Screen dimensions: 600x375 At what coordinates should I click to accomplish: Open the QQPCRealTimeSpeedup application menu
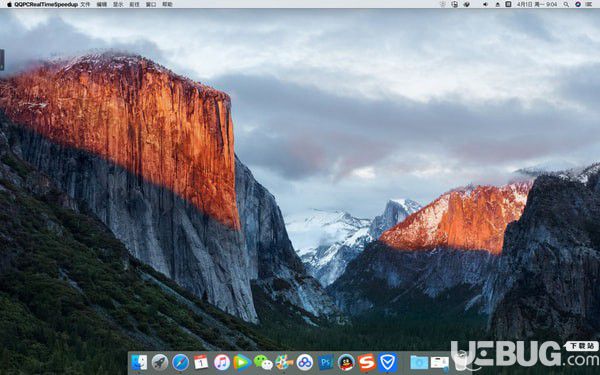[46, 4]
